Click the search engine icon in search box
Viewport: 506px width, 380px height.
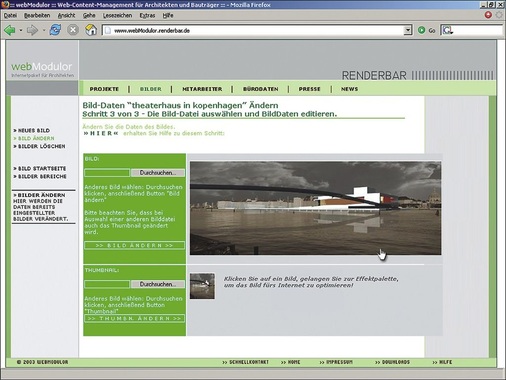pos(447,30)
